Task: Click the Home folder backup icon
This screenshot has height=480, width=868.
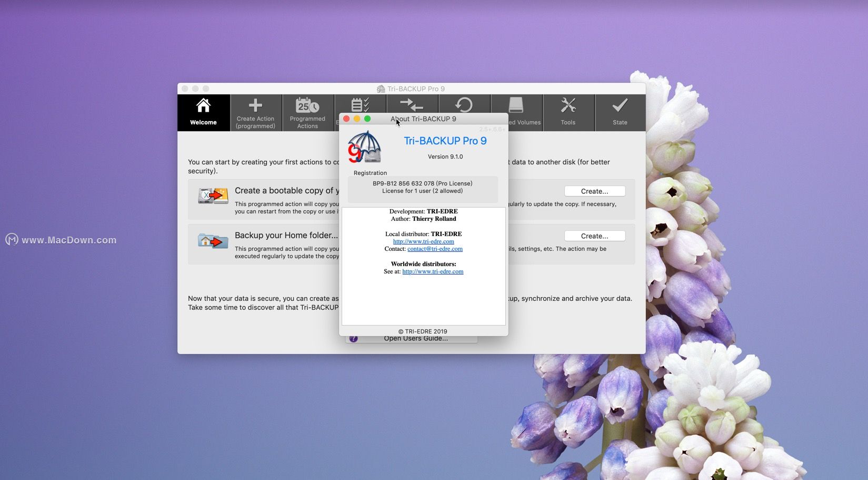Action: click(213, 241)
